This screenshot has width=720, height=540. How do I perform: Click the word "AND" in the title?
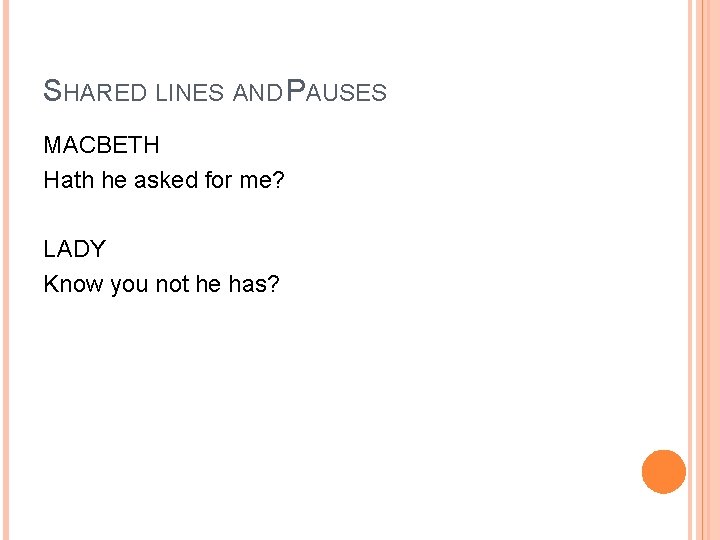[x=257, y=93]
